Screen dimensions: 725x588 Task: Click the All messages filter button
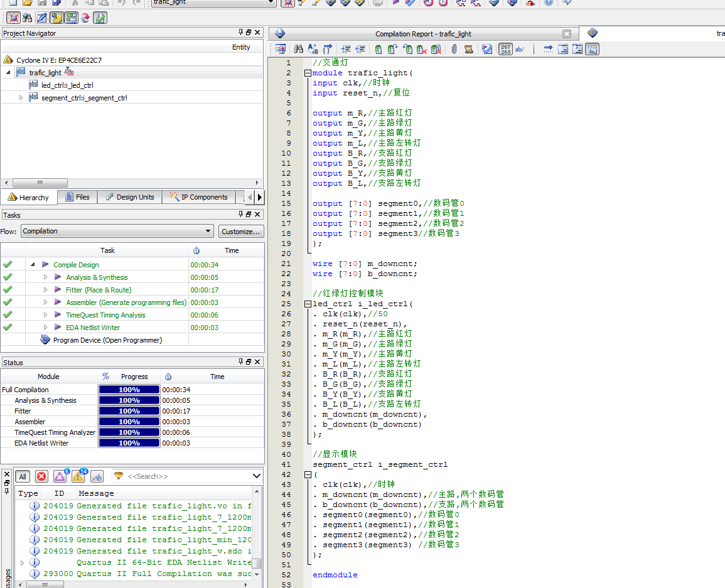(x=23, y=476)
